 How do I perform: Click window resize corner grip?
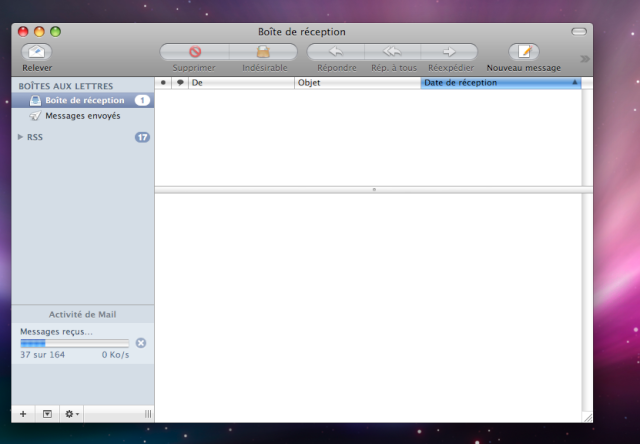(x=588, y=417)
